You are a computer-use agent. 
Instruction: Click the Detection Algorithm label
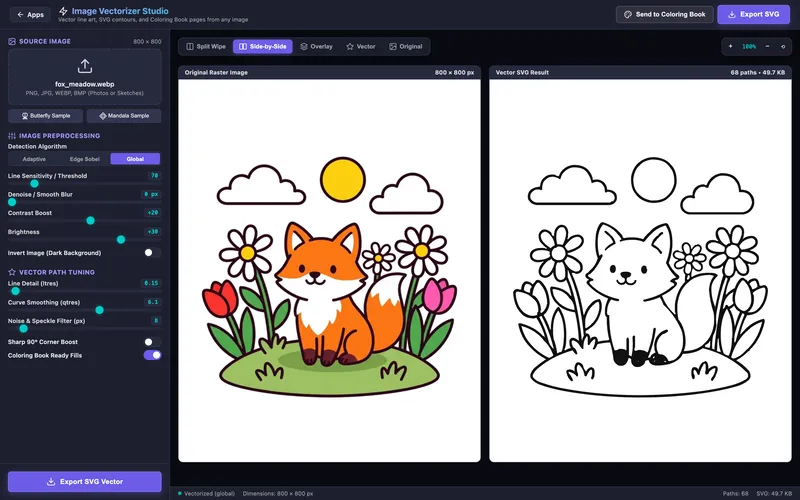coord(37,146)
